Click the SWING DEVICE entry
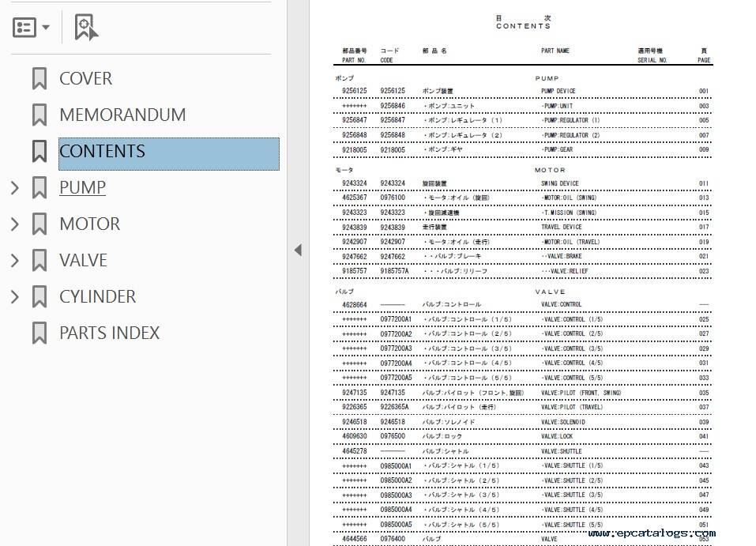Viewport: 756px width, 546px height. [x=560, y=183]
